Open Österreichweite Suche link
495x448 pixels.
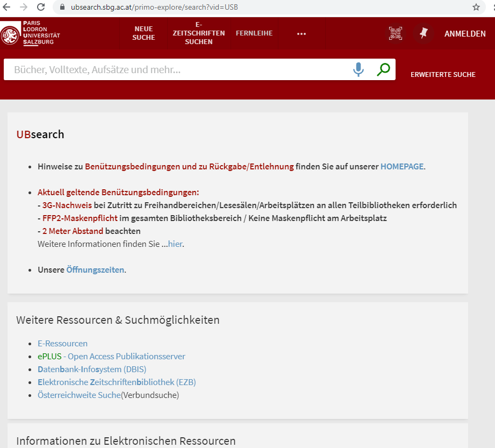(79, 395)
